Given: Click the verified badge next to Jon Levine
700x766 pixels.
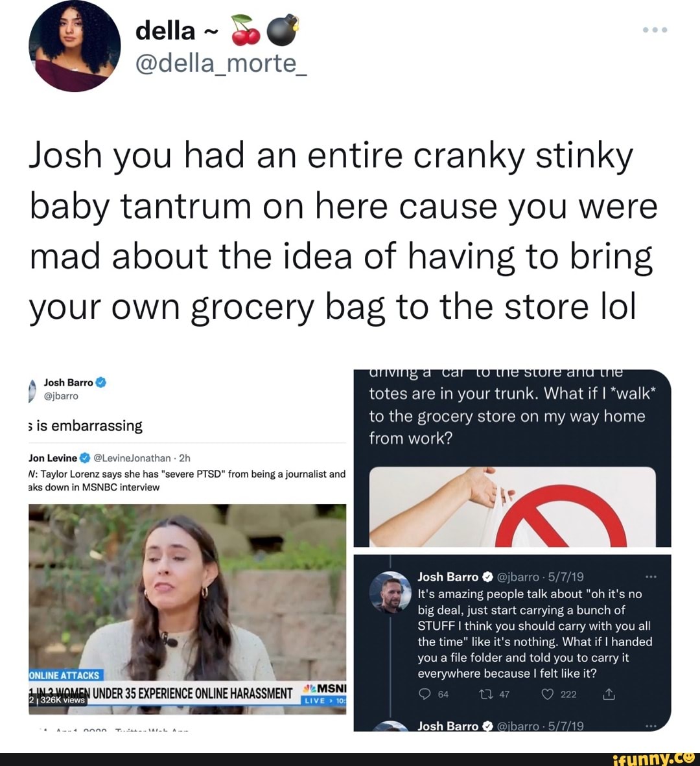Looking at the screenshot, I should (x=83, y=458).
